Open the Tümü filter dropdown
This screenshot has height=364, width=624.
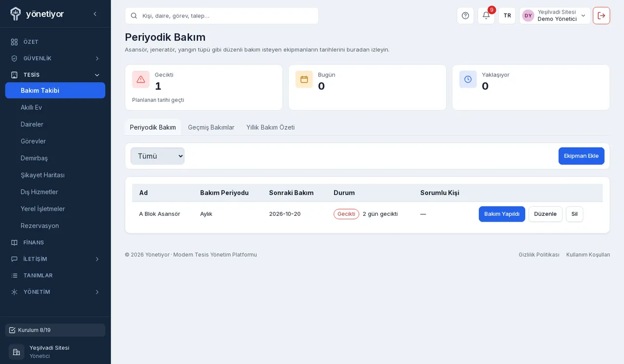157,156
